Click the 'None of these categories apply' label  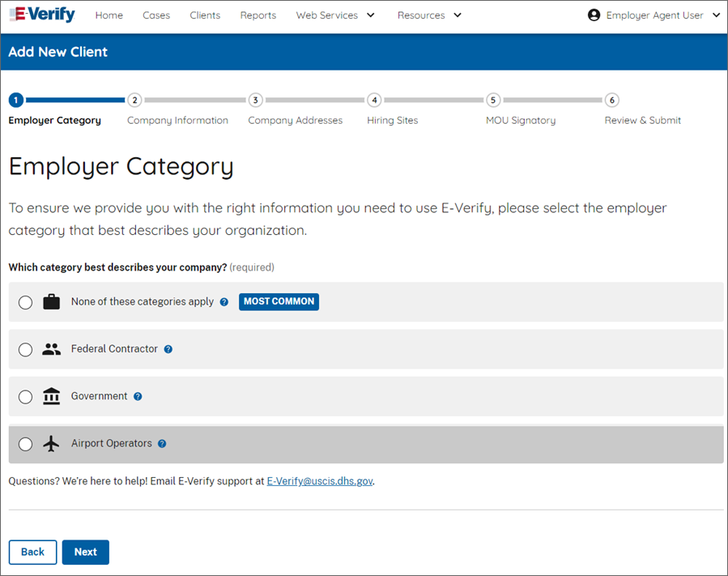pos(142,301)
